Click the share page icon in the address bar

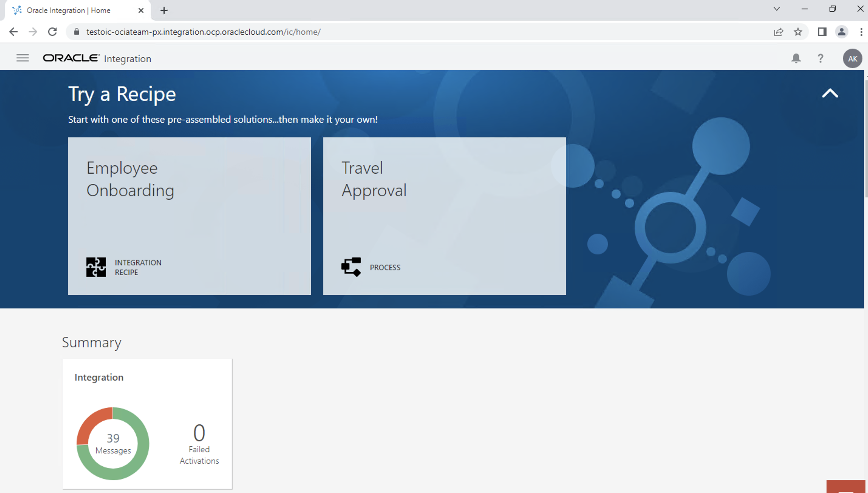click(x=778, y=32)
